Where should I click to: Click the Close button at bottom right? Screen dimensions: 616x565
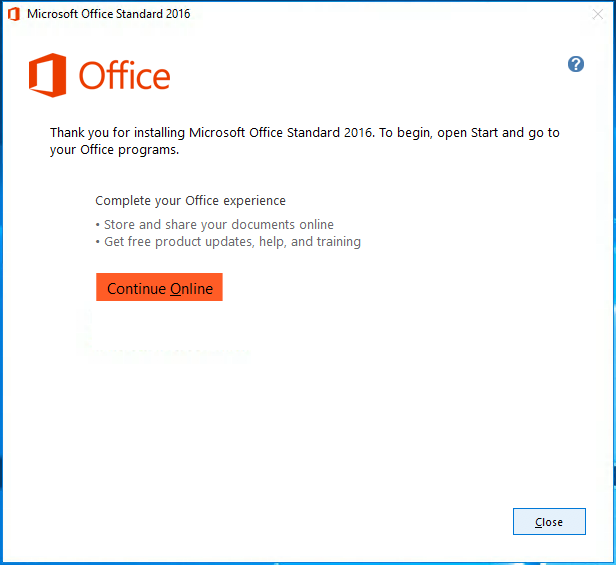[x=549, y=522]
